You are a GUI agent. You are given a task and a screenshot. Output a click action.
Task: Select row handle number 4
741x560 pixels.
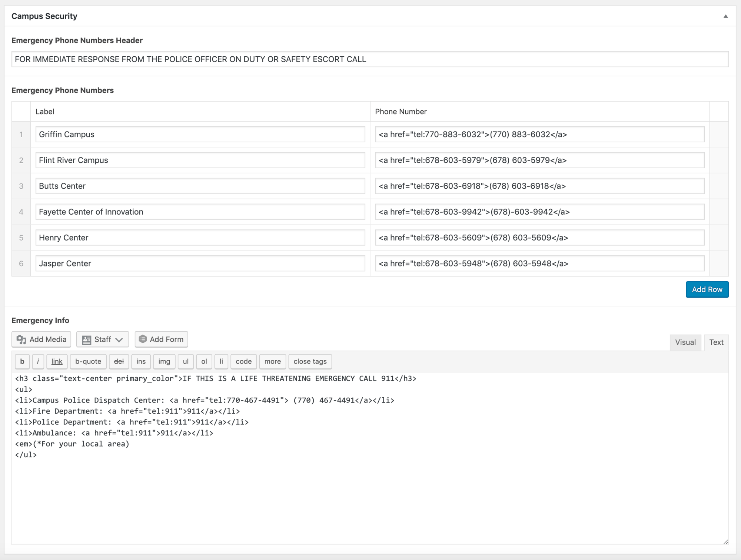tap(21, 212)
